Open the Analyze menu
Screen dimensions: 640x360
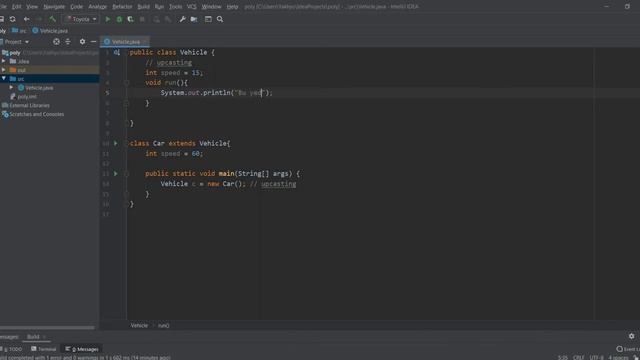[x=98, y=7]
